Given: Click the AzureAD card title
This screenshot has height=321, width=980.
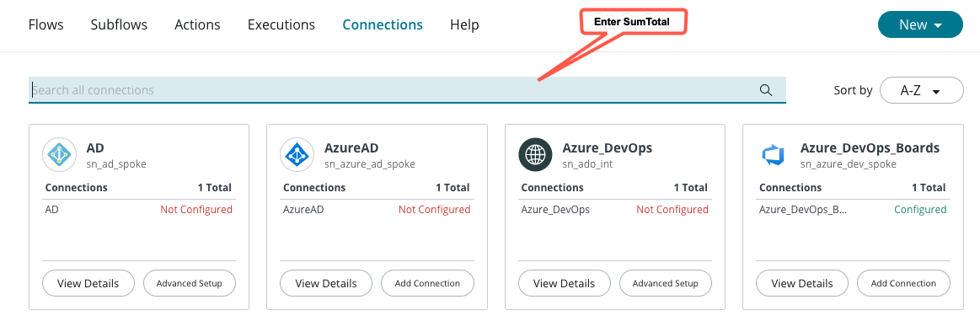Looking at the screenshot, I should (x=351, y=148).
